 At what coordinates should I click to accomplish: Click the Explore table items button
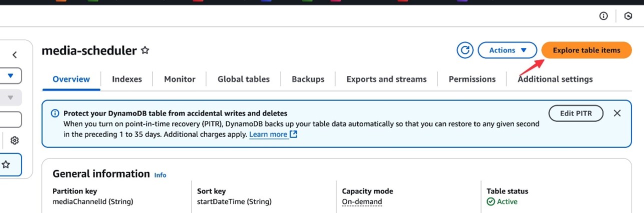586,50
